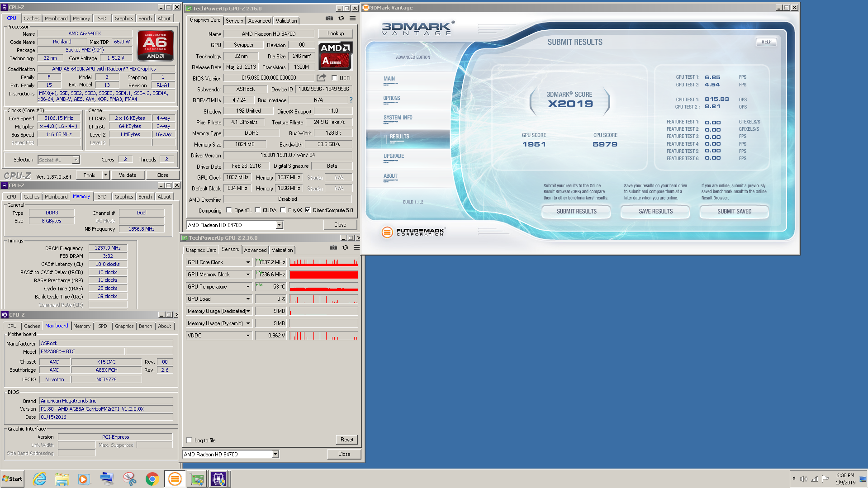This screenshot has width=868, height=488.
Task: Click the camera icon in the GPU-Z Sensors window
Action: pyautogui.click(x=333, y=248)
